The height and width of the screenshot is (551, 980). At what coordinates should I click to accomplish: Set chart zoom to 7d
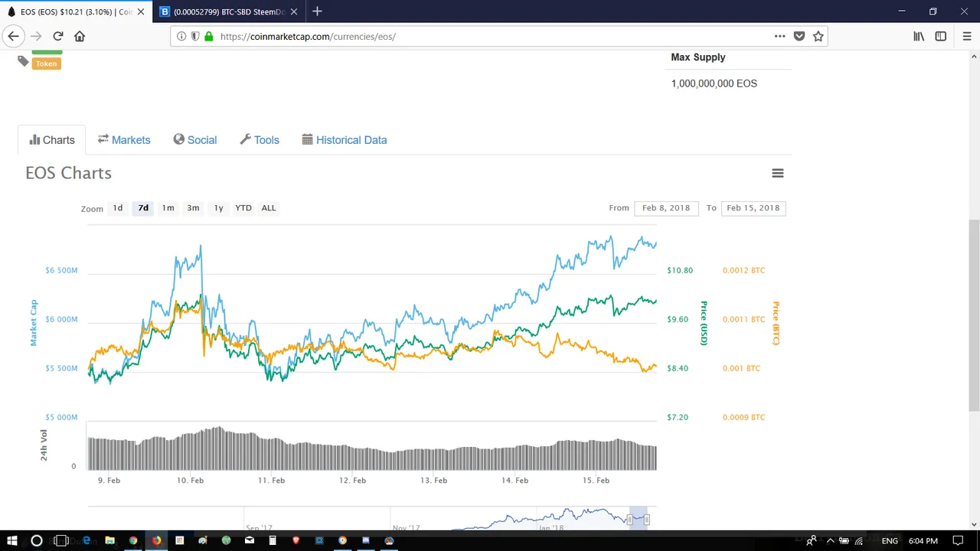[x=143, y=208]
